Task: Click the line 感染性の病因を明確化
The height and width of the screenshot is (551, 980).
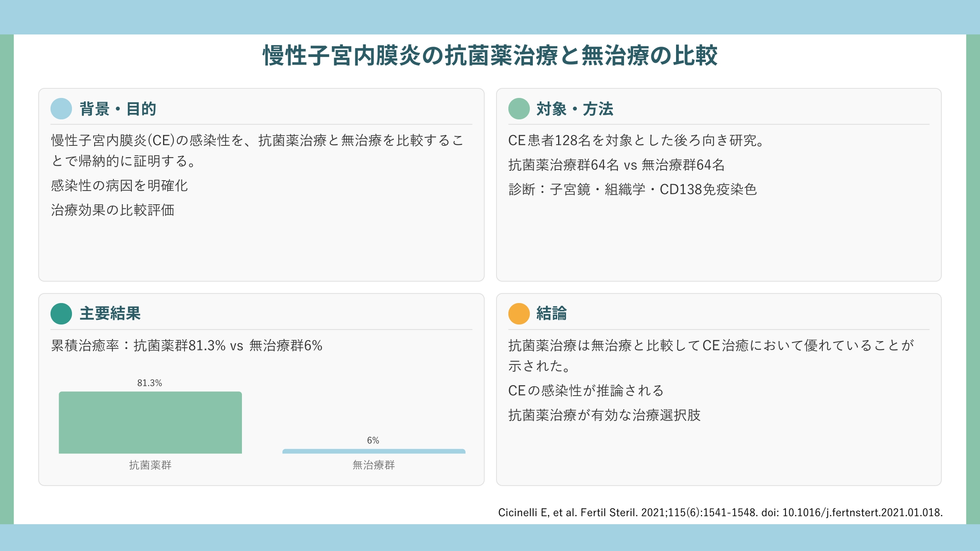Action: coord(119,186)
